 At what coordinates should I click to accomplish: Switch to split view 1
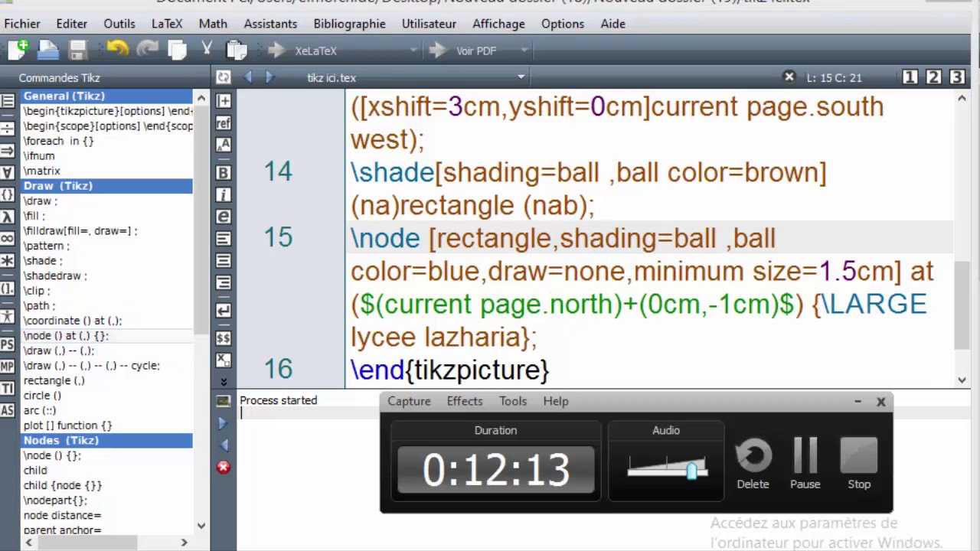coord(910,77)
